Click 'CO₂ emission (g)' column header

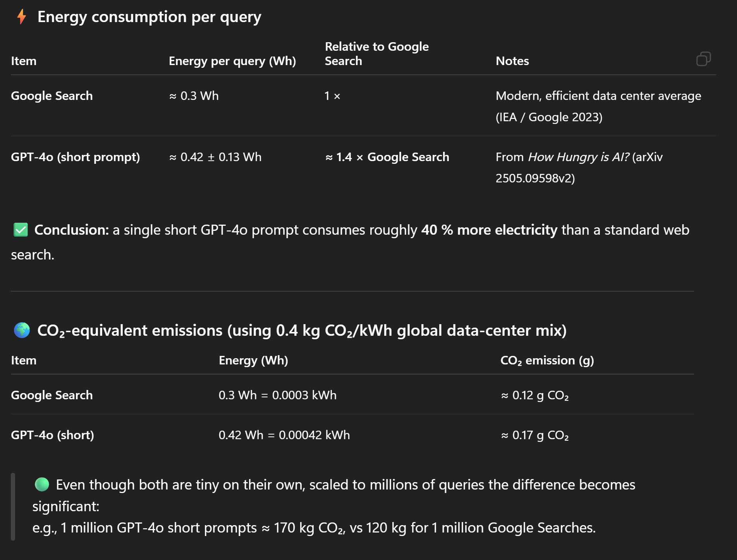(x=547, y=360)
